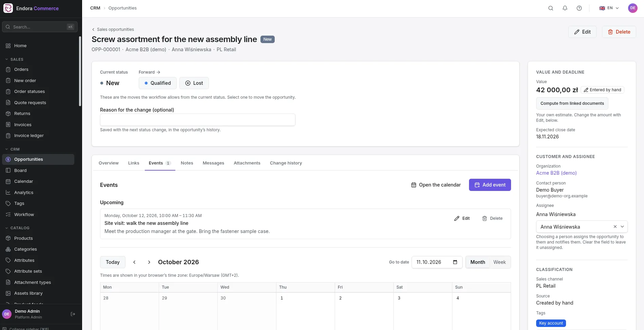Click the Key account tag
The image size is (644, 330).
click(551, 323)
